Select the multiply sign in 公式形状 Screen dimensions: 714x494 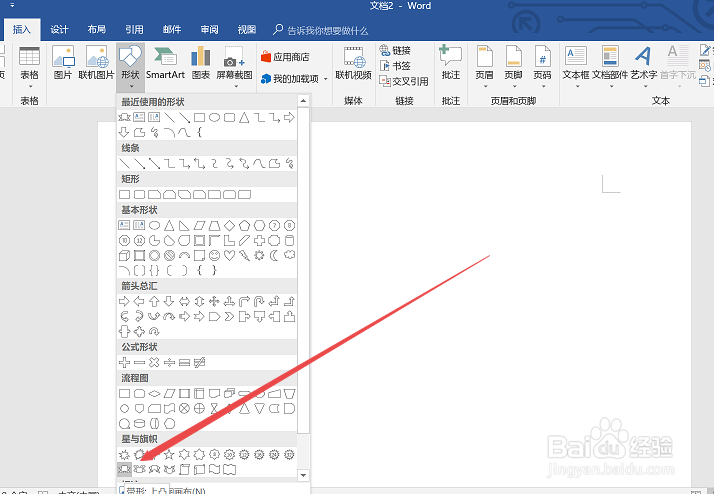tap(154, 362)
